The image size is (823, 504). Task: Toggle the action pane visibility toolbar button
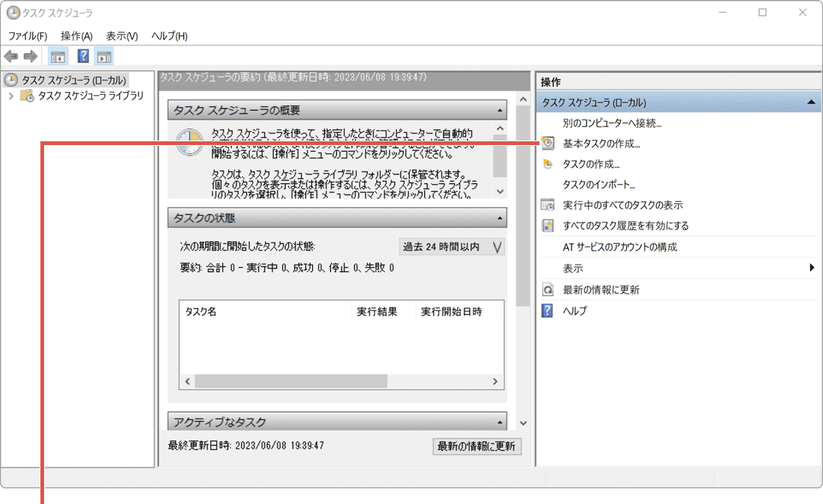pyautogui.click(x=104, y=55)
